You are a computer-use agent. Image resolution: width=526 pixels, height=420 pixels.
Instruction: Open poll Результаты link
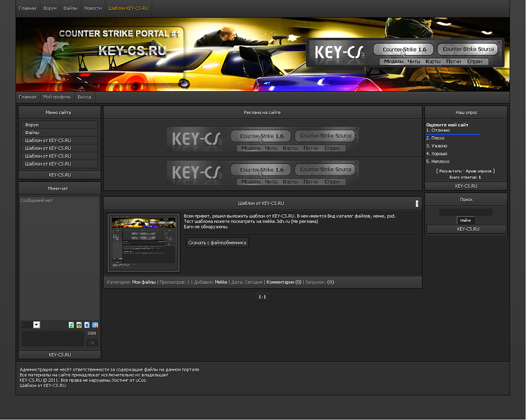450,171
